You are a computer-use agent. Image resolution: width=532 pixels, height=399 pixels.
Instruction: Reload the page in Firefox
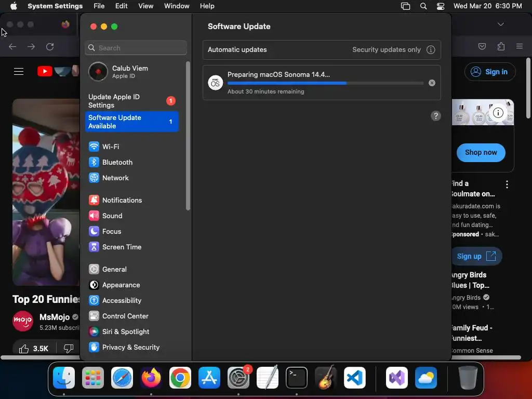coord(50,46)
